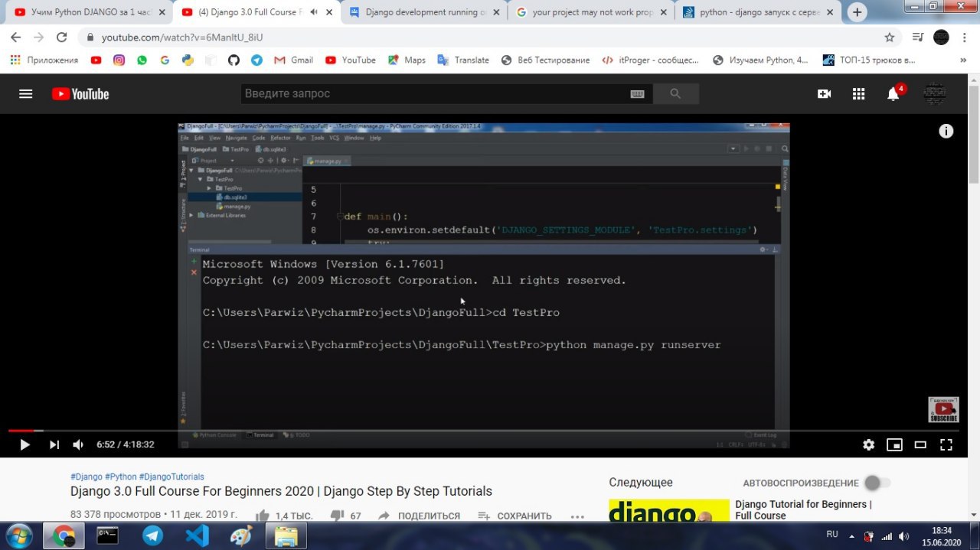The width and height of the screenshot is (980, 550).
Task: Bookmark this page with star icon
Action: [889, 37]
